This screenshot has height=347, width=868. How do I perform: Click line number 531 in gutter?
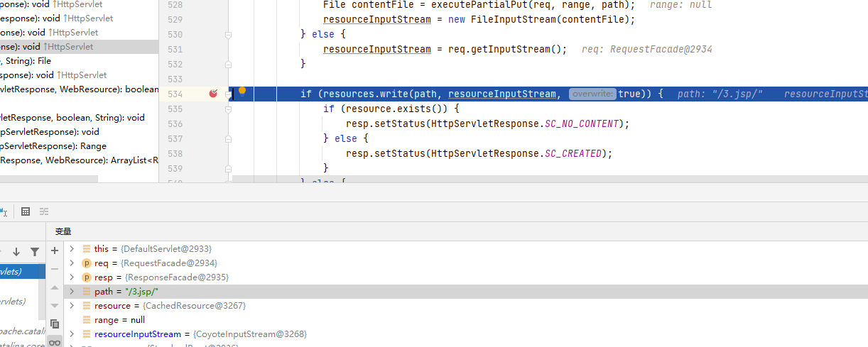point(174,49)
